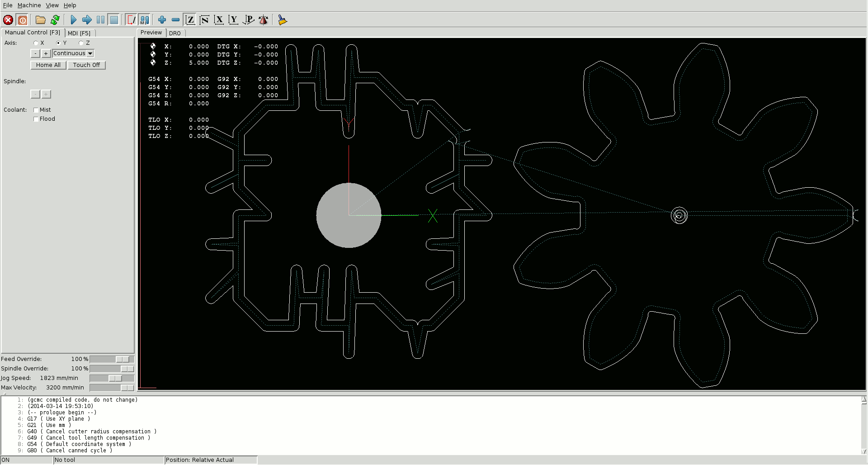Open the File menu
The height and width of the screenshot is (465, 868).
(x=8, y=5)
